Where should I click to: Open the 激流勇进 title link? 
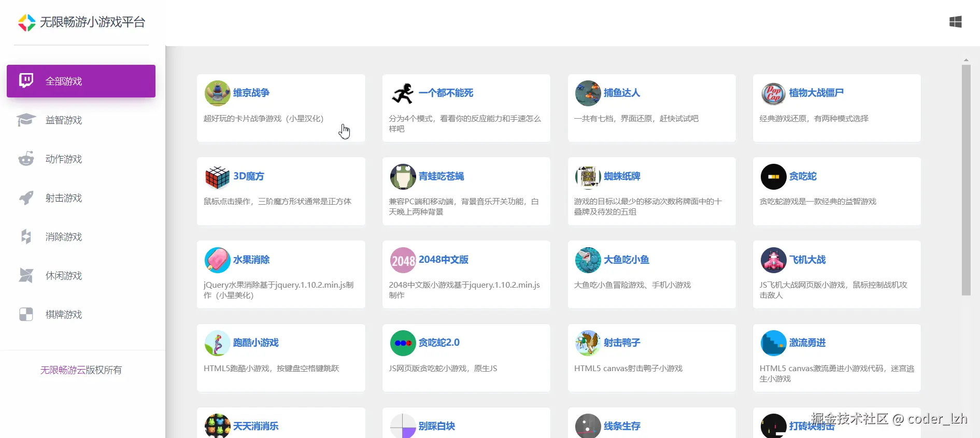coord(807,343)
